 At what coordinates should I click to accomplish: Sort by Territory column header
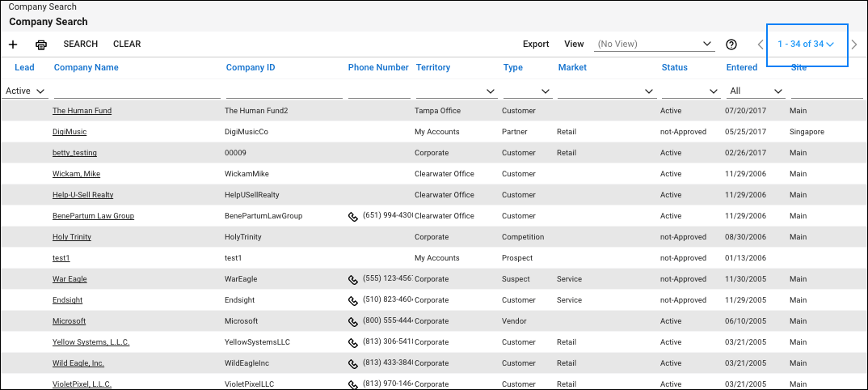(x=433, y=68)
